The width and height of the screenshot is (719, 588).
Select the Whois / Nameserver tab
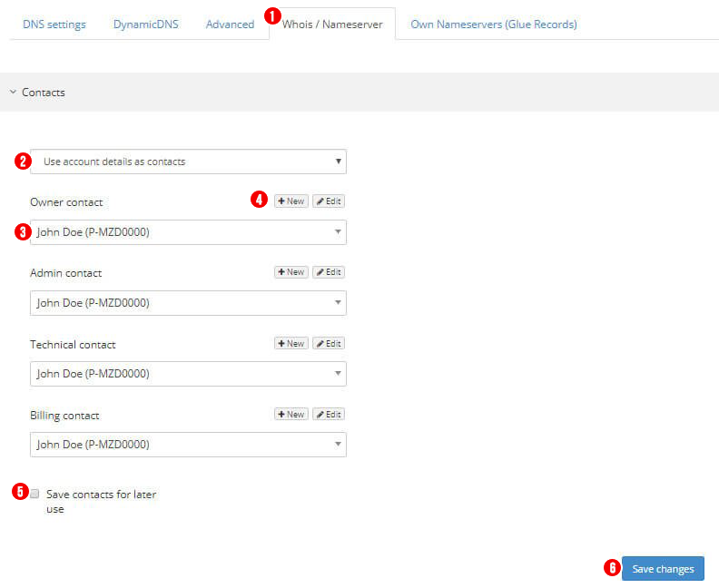coord(332,24)
